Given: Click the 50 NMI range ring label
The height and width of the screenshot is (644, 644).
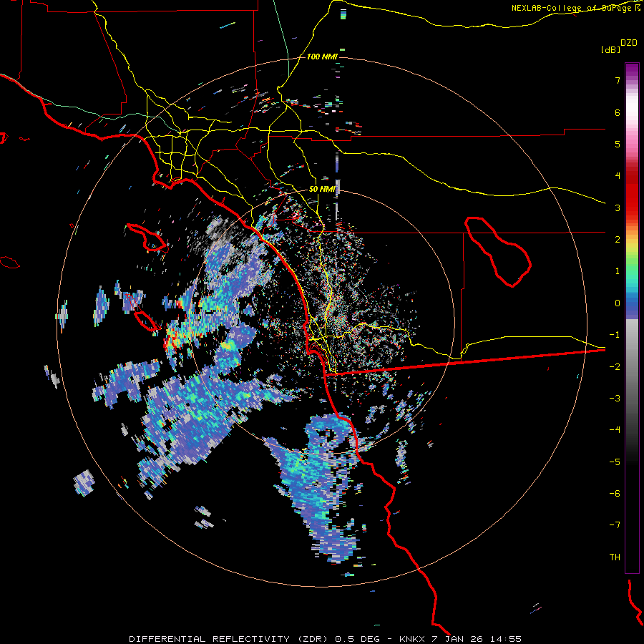Looking at the screenshot, I should click(322, 189).
